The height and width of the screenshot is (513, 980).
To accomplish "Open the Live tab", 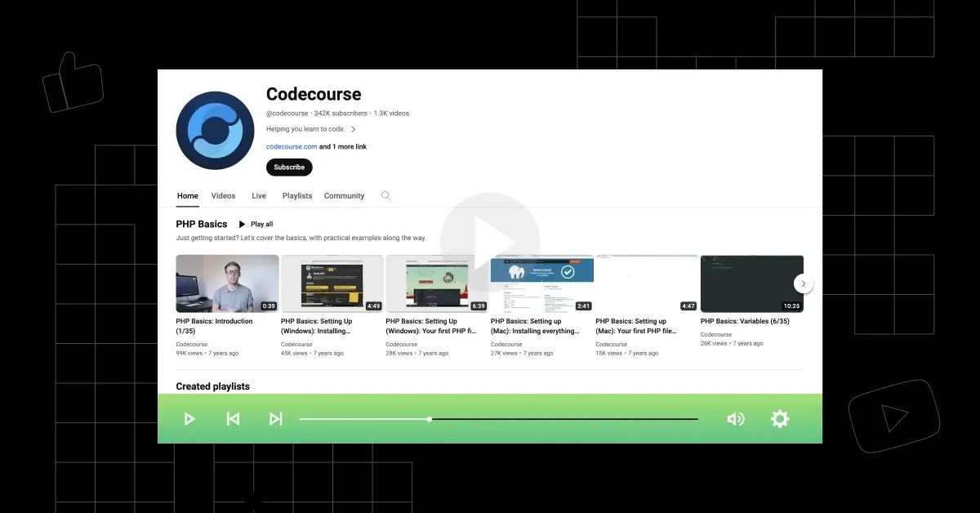I will (259, 196).
